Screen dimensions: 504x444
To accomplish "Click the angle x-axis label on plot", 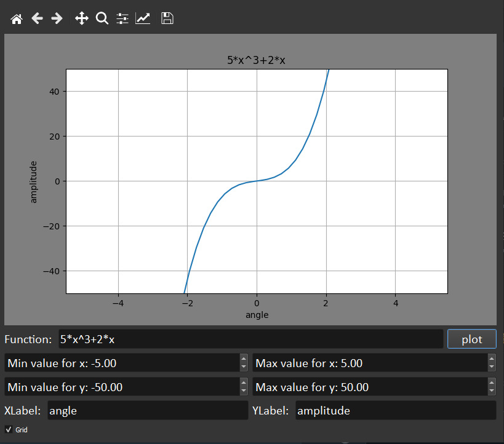I will click(x=257, y=314).
